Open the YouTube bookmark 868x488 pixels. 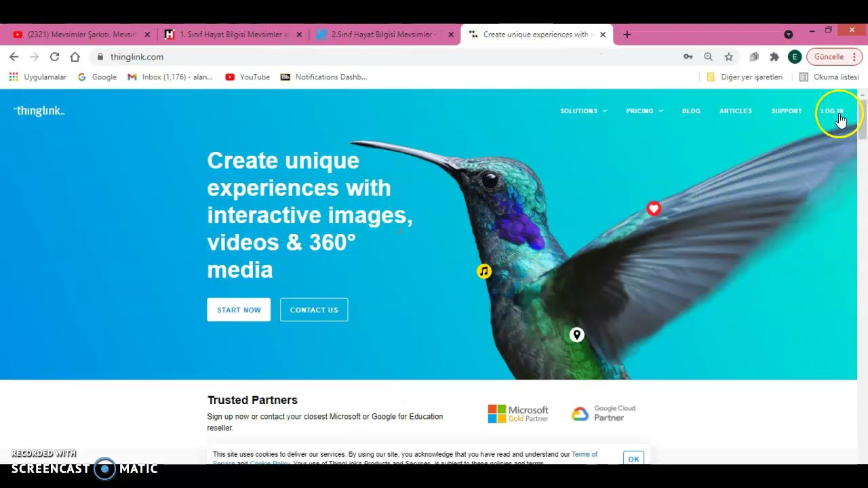pyautogui.click(x=248, y=77)
